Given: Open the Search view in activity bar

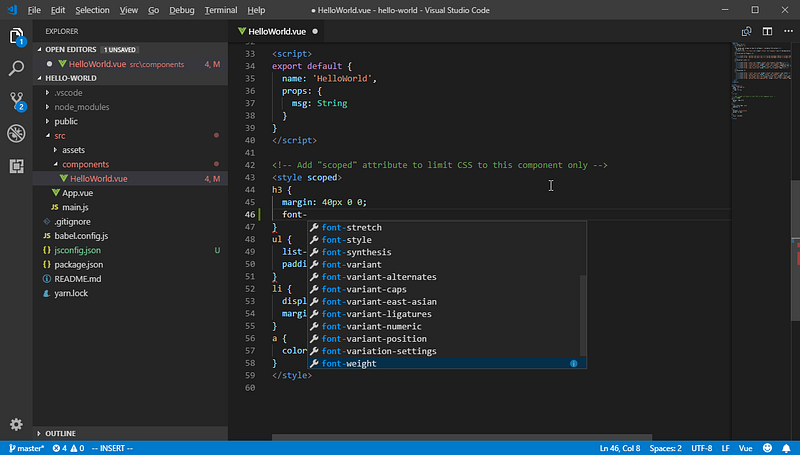Looking at the screenshot, I should 17,69.
